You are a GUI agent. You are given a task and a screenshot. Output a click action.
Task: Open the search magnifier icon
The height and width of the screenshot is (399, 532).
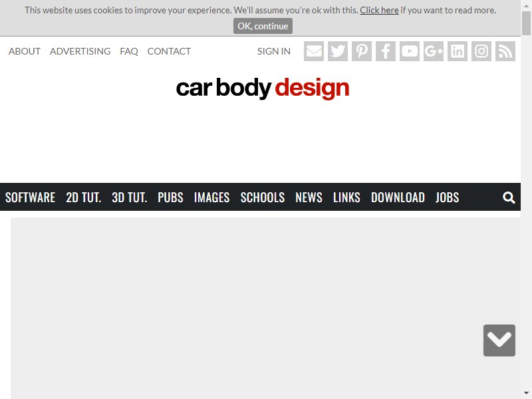[509, 197]
